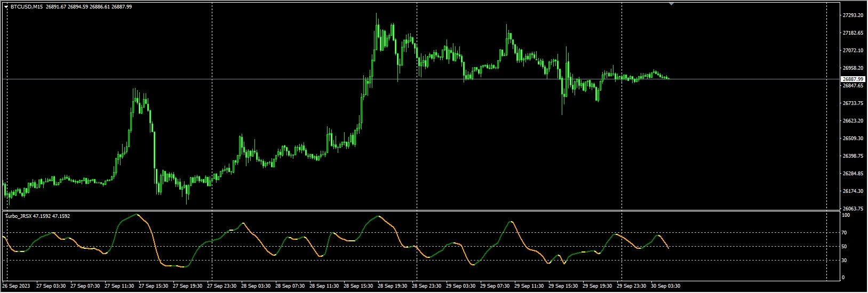868x293 pixels.
Task: Click the Turbo_JRSX 47.1592 indicator label
Action: 37,216
